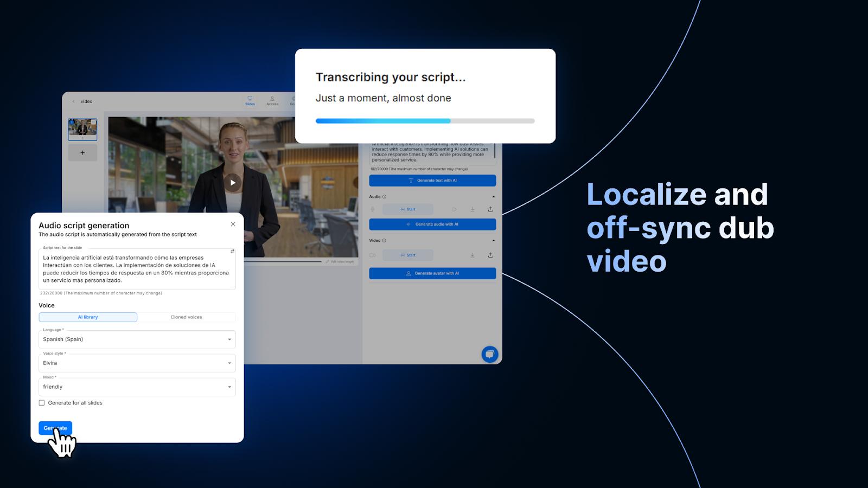This screenshot has height=488, width=868.
Task: Click the chat support bubble icon
Action: point(489,354)
